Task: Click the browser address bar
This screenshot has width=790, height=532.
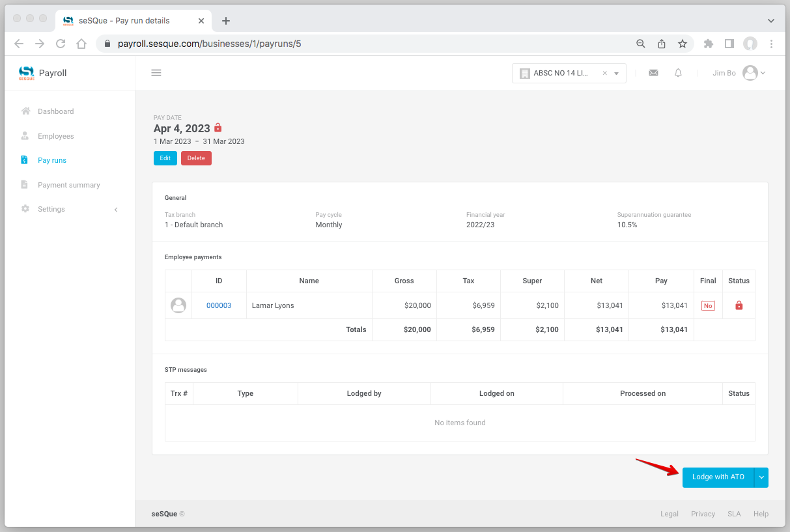Action: click(365, 44)
